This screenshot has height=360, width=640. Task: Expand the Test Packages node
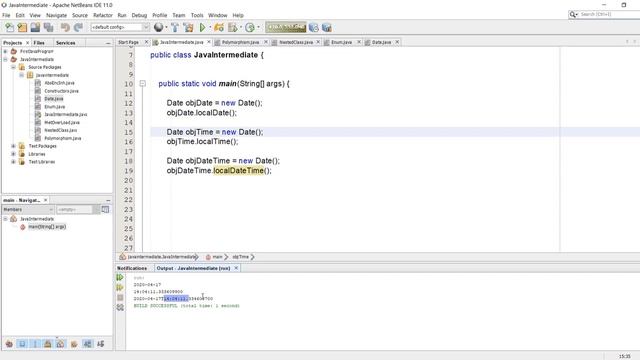(13, 146)
